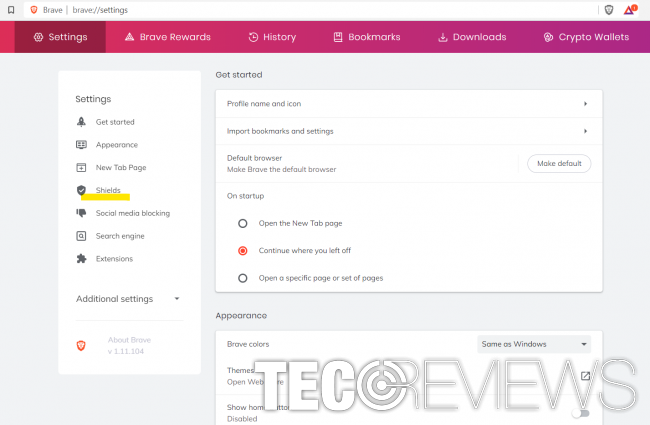Select 'Open a specific page' radio button
Image resolution: width=650 pixels, height=425 pixels.
click(243, 278)
